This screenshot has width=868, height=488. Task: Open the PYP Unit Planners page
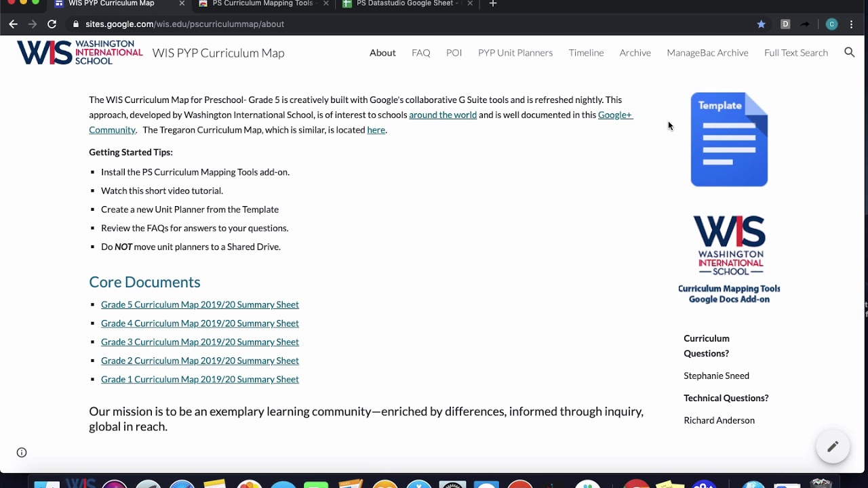pyautogui.click(x=515, y=52)
